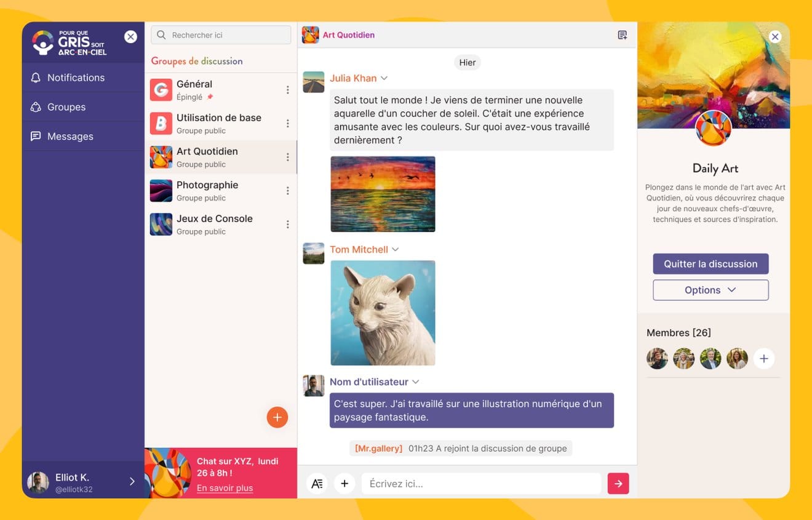This screenshot has width=812, height=520.
Task: Select the Art Quotidien group row
Action: point(220,157)
